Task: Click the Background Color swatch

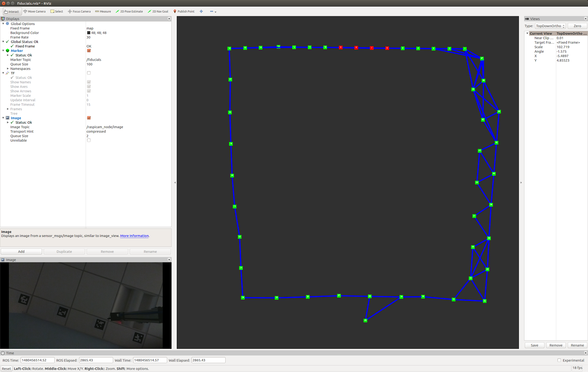Action: pyautogui.click(x=89, y=33)
